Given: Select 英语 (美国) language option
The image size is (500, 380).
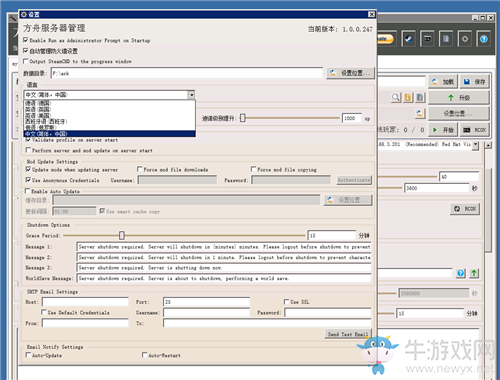Looking at the screenshot, I should click(x=109, y=115).
